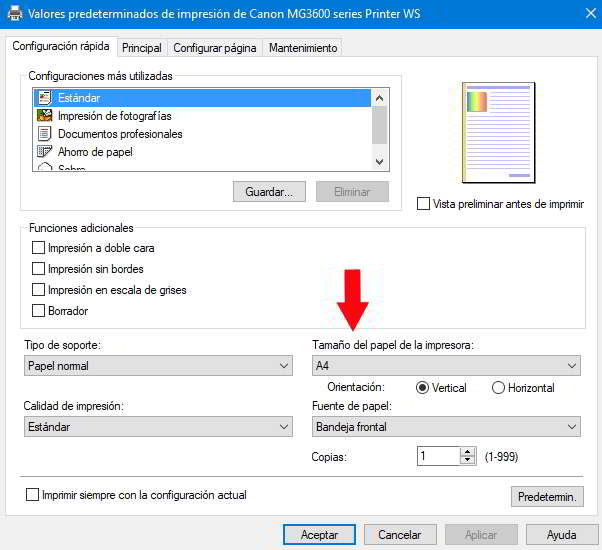Screen dimensions: 602x550
Task: Open the Tamaño del papel dropdown
Action: (x=446, y=365)
